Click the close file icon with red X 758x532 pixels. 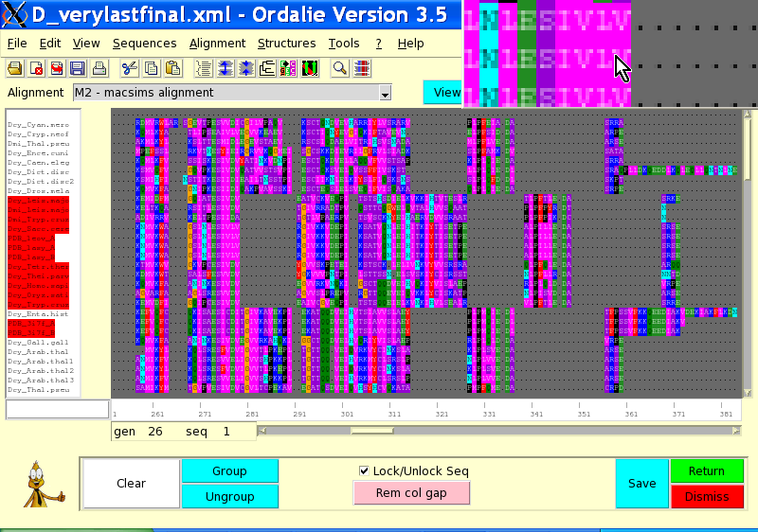click(36, 68)
